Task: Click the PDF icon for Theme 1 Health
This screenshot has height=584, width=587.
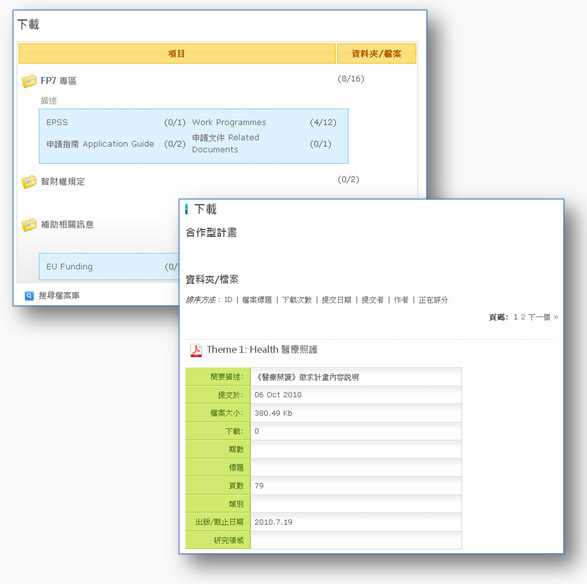Action: (196, 350)
